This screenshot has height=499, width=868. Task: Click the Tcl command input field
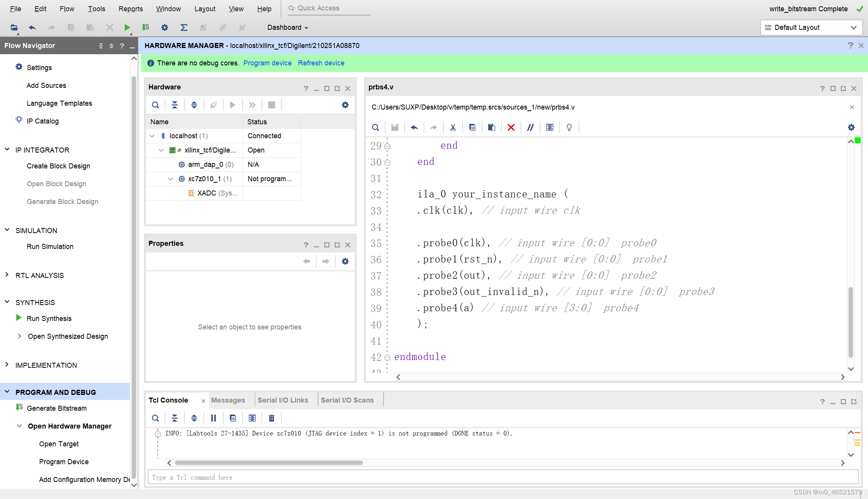click(x=502, y=477)
